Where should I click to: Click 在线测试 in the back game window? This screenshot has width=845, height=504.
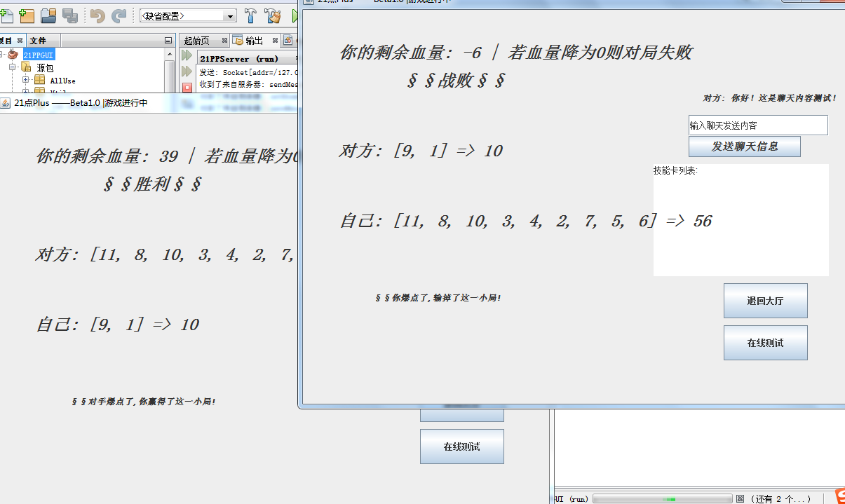tap(462, 447)
